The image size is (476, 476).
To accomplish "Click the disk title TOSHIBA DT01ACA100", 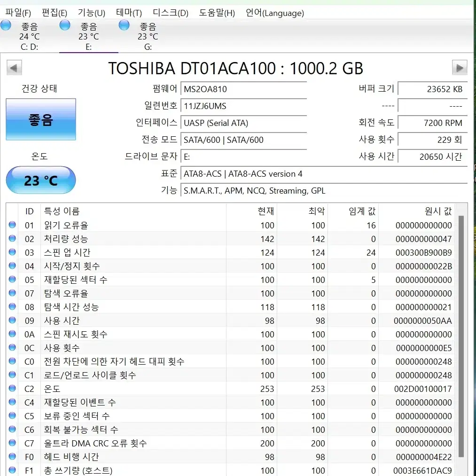I will (235, 68).
